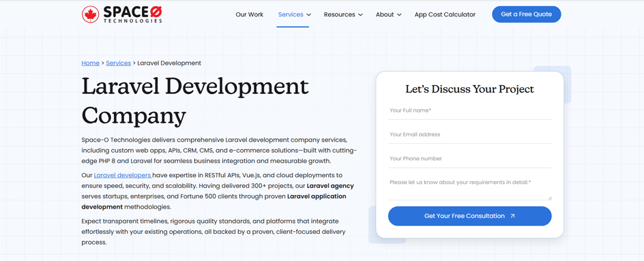
Task: Submit Get Your Free Consultation button
Action: tap(470, 216)
